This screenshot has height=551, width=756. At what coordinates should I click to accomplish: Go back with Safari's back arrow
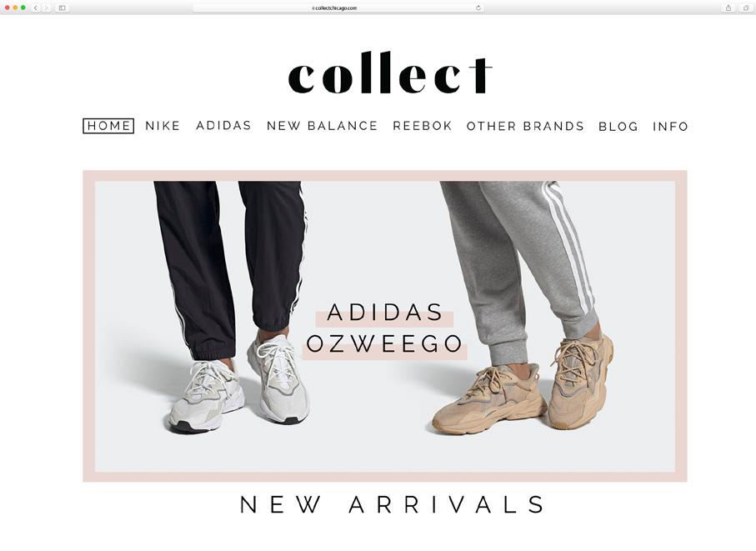tap(36, 8)
